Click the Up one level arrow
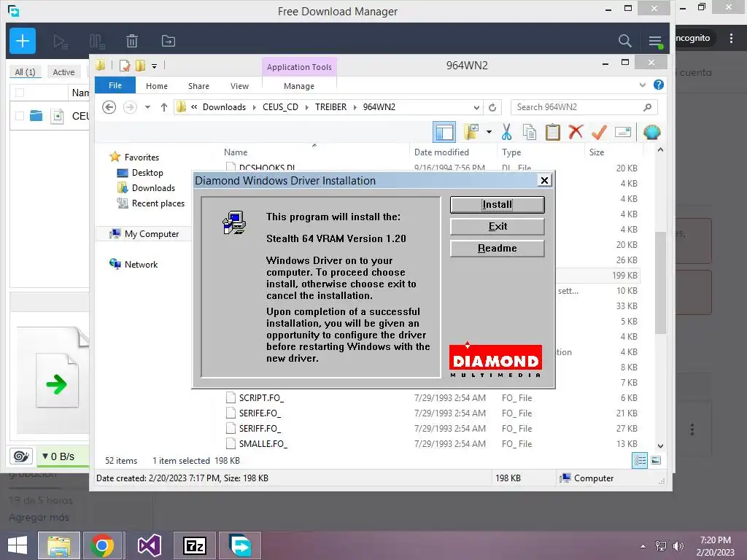 click(x=164, y=107)
